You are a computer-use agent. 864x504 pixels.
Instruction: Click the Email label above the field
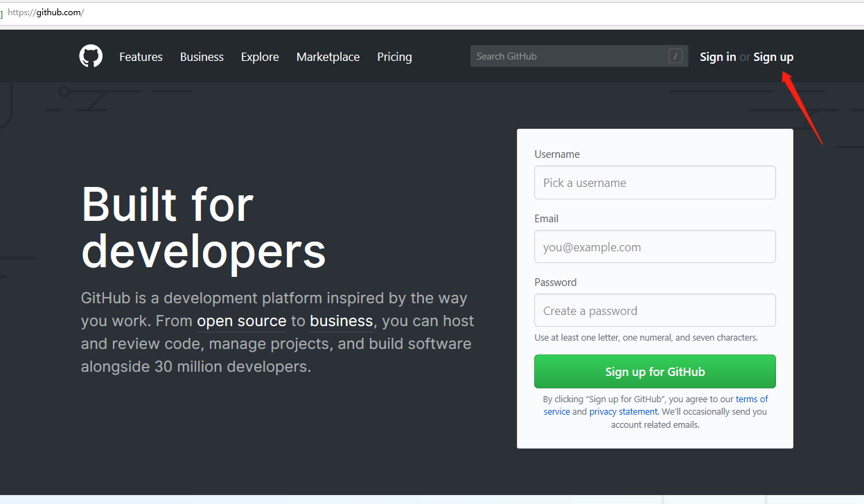click(546, 219)
